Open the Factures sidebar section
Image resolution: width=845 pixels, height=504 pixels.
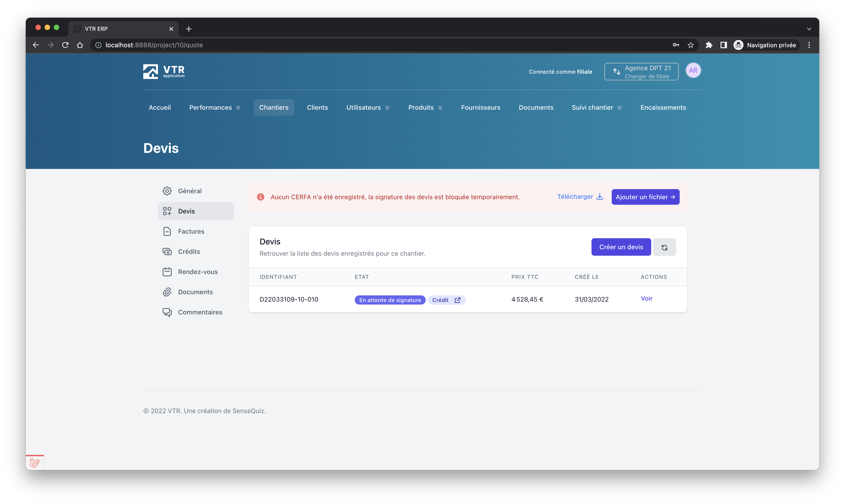pyautogui.click(x=191, y=231)
